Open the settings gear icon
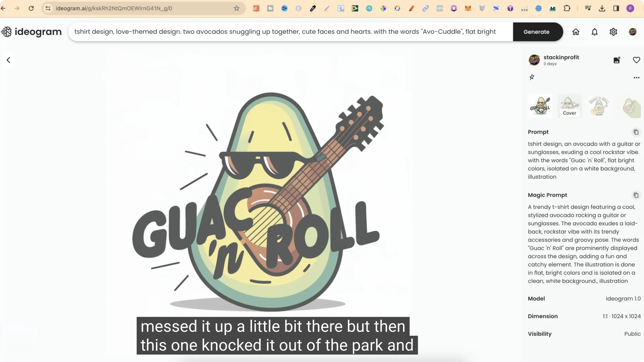Image resolution: width=644 pixels, height=362 pixels. [x=613, y=32]
